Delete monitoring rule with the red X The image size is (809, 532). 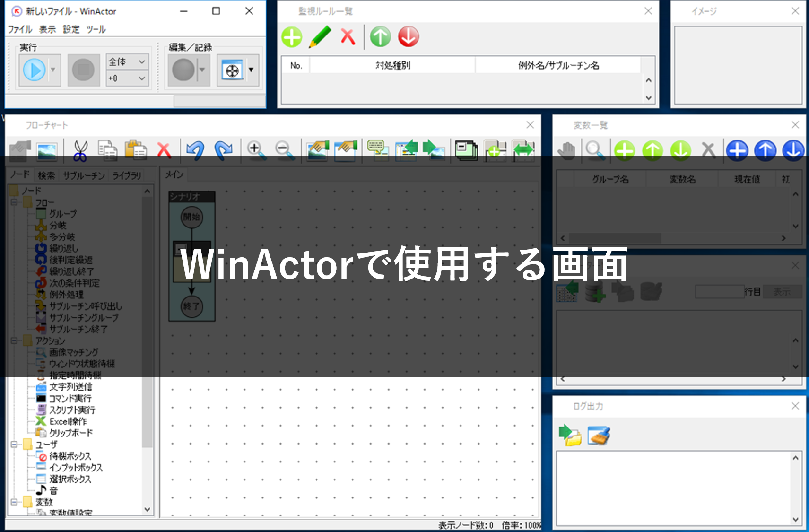pos(348,37)
